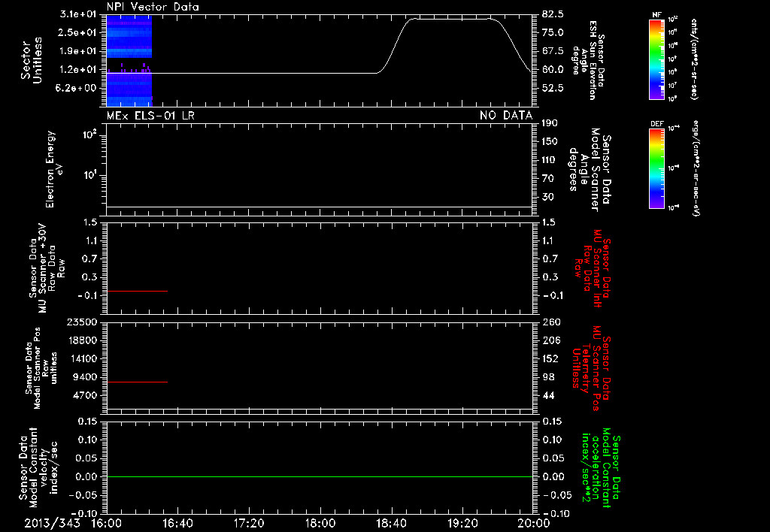Click the "1.2e+01" sector tick label

[77, 70]
